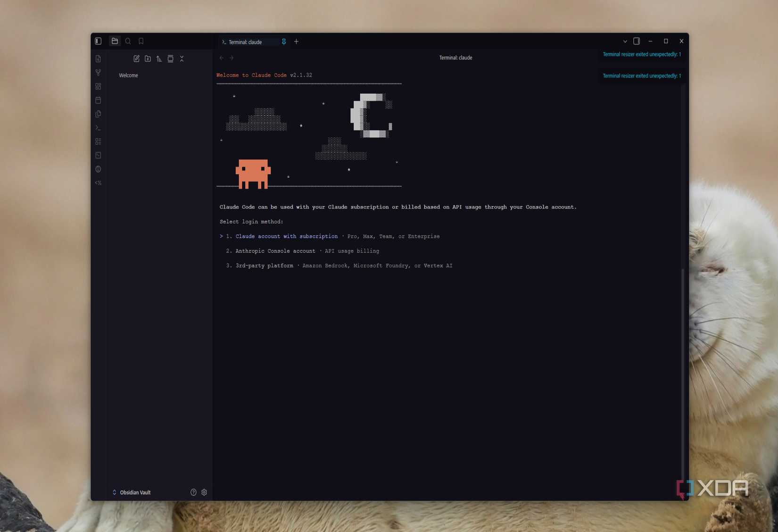This screenshot has width=778, height=532.
Task: Unpin the Terminal: claude tab
Action: coord(284,42)
